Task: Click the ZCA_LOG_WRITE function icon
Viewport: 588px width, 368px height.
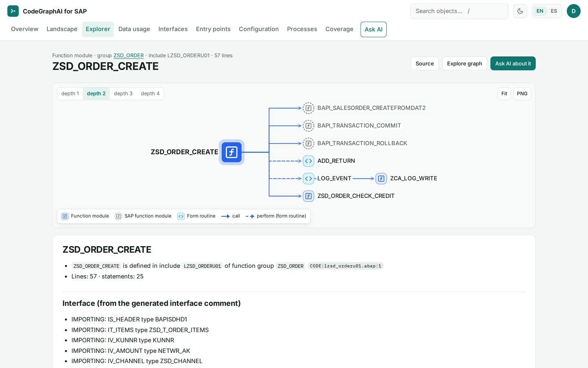Action: 381,179
